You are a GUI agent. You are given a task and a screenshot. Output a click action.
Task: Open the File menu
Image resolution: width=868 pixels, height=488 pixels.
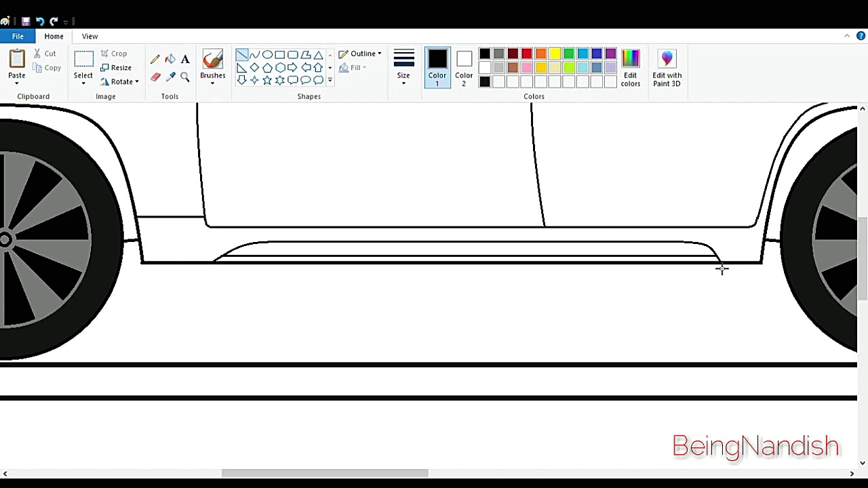[18, 37]
